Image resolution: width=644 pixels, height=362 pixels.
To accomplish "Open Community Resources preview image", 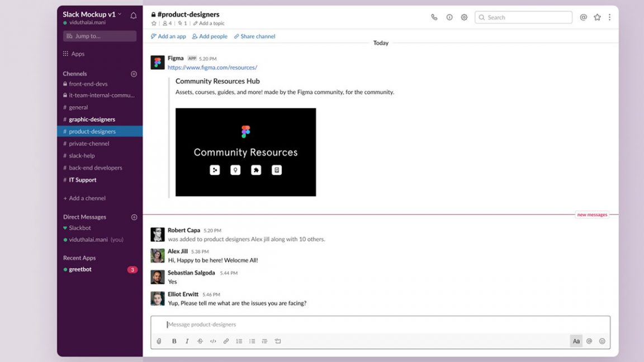I will (245, 153).
